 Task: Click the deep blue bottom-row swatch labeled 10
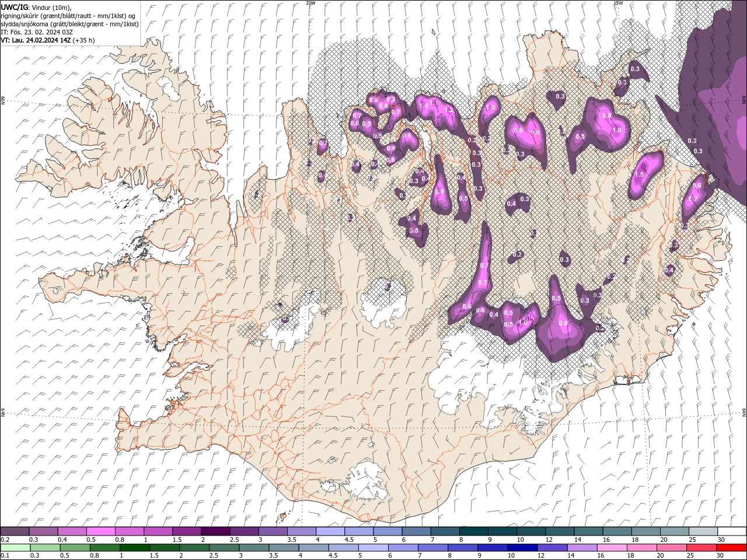(522, 548)
